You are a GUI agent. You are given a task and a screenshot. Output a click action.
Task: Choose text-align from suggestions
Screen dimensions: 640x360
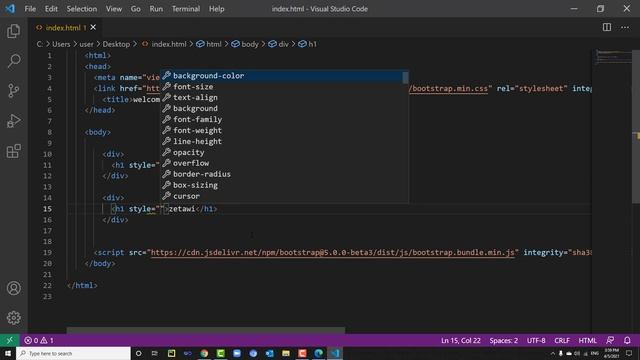284,98
